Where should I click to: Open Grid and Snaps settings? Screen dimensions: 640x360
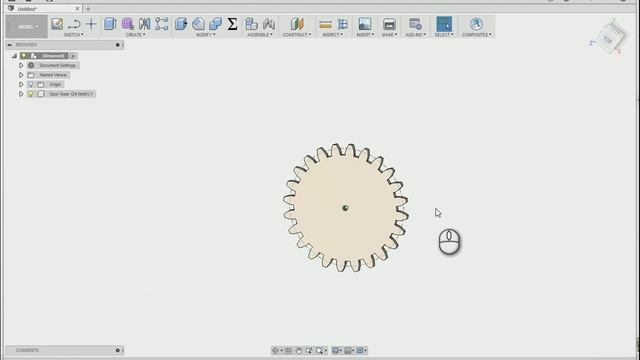tap(349, 351)
